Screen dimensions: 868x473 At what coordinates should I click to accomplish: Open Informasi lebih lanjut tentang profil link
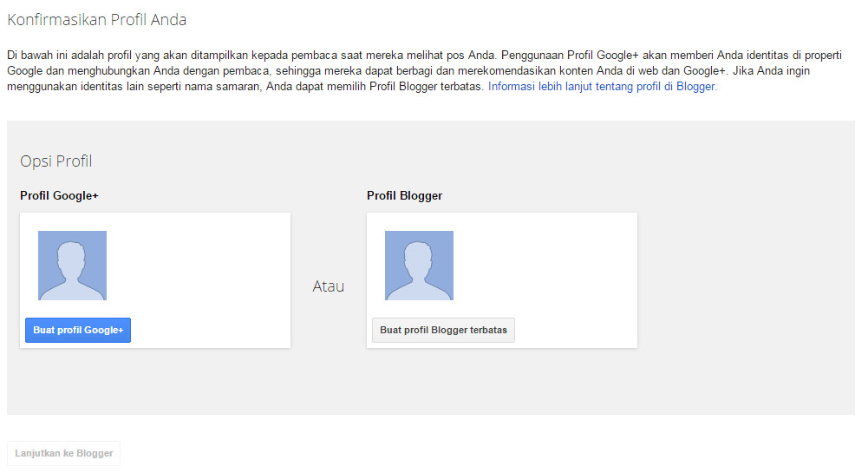click(x=603, y=87)
